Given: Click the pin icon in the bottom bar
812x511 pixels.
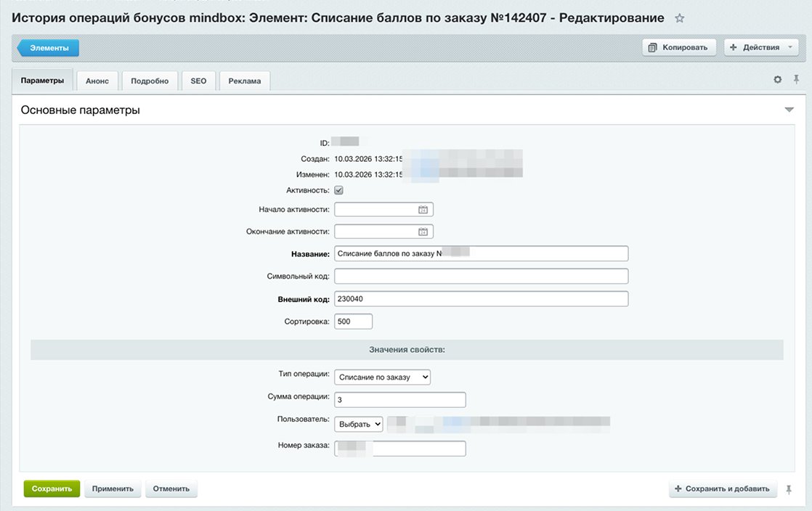Looking at the screenshot, I should (x=789, y=489).
